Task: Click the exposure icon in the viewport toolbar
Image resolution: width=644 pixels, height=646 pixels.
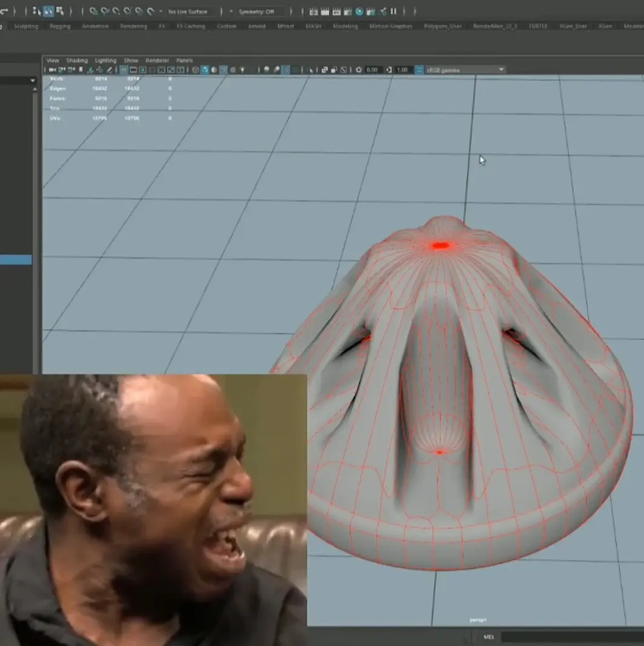Action: [359, 70]
